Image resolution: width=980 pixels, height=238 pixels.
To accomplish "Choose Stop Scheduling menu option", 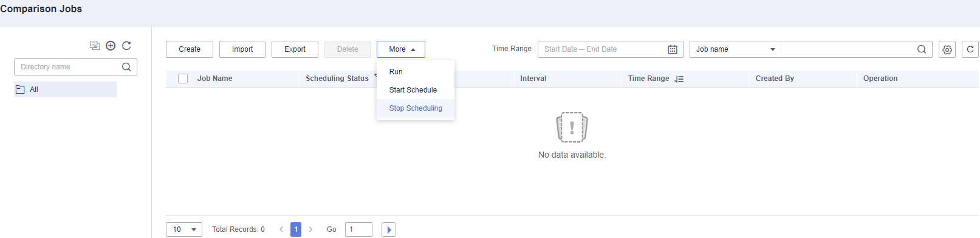I will tap(416, 108).
